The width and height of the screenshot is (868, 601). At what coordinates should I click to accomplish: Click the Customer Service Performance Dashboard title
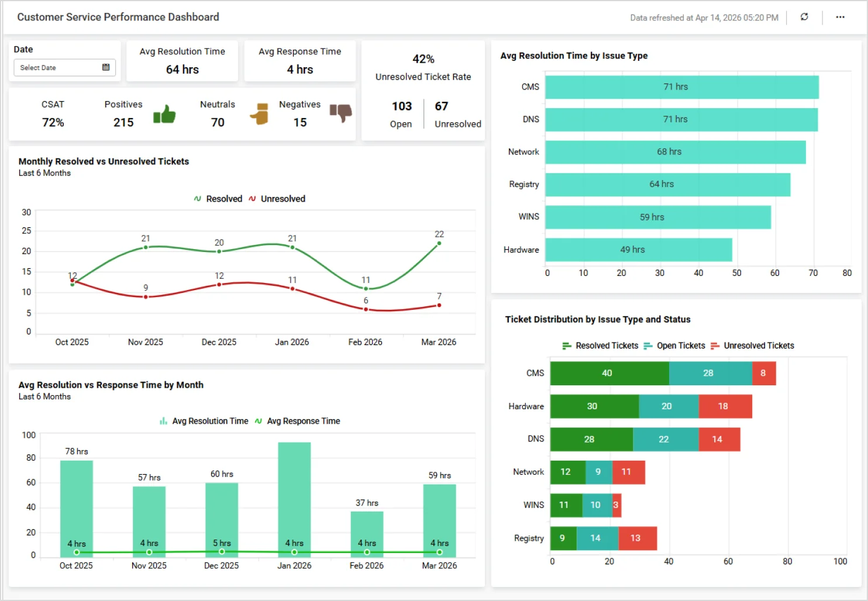118,17
